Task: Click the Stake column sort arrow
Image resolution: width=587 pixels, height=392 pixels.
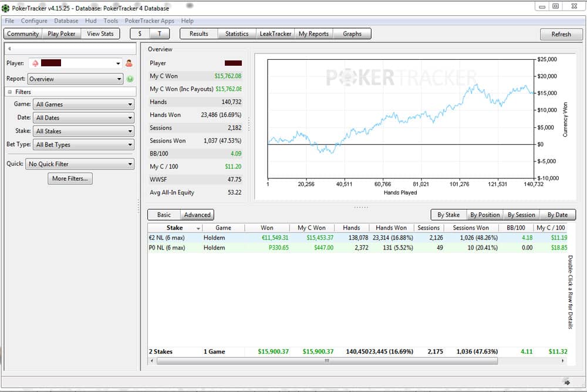Action: [x=198, y=228]
